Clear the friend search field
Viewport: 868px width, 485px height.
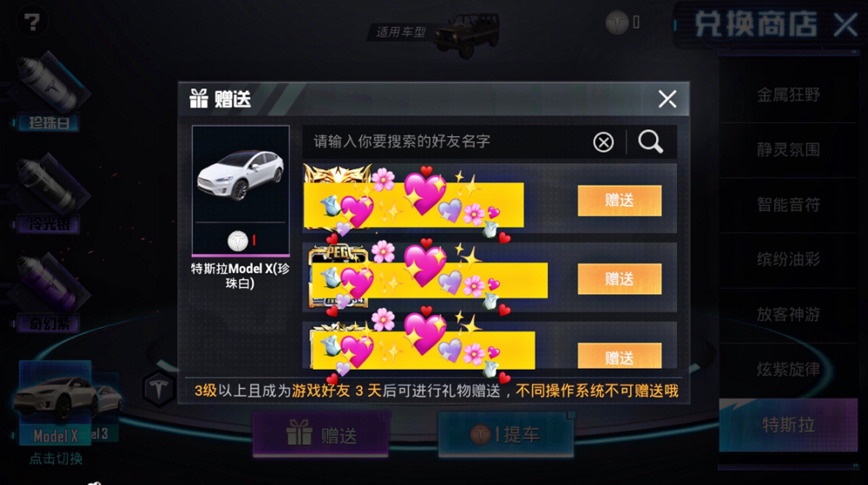coord(603,142)
